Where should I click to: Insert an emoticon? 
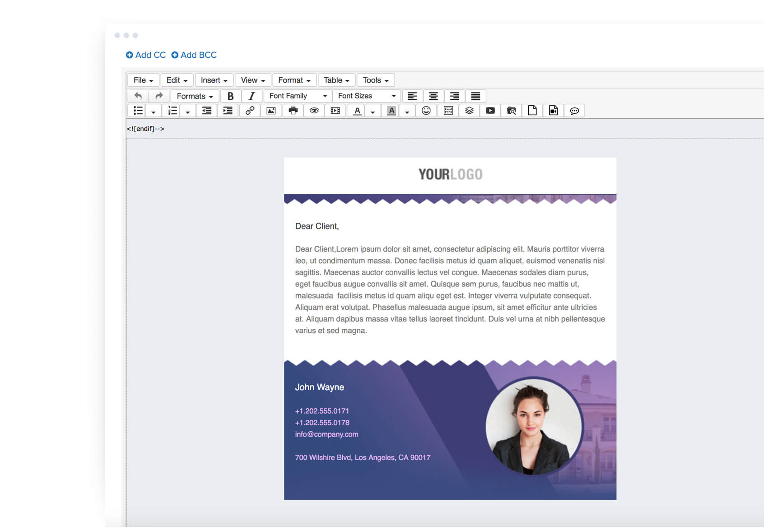pyautogui.click(x=426, y=110)
